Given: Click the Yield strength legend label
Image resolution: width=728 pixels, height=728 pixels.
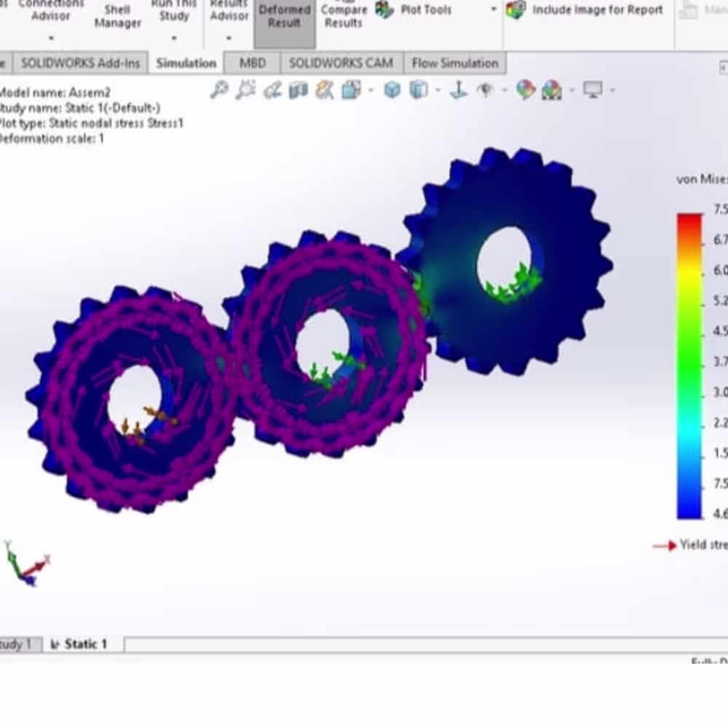Looking at the screenshot, I should click(x=703, y=545).
